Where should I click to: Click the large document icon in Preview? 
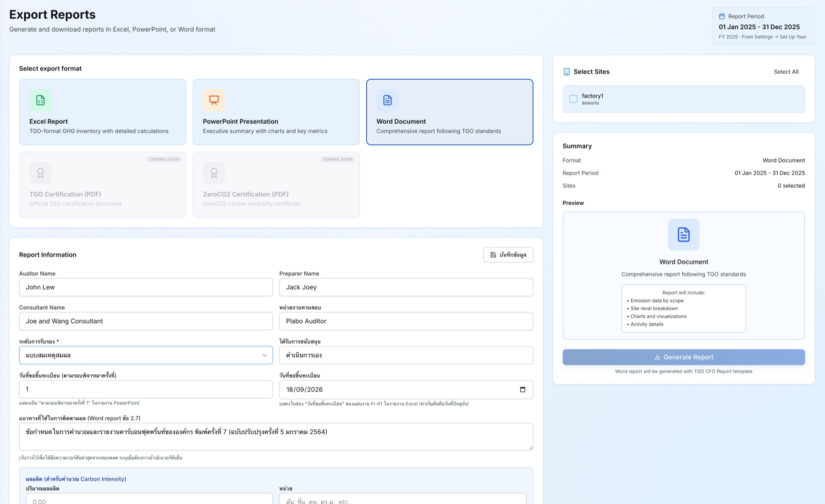pyautogui.click(x=683, y=235)
